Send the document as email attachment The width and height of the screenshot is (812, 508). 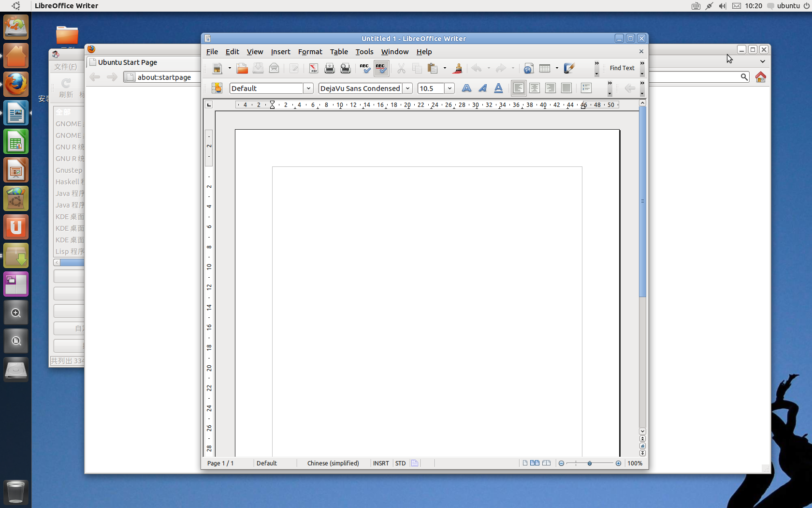[274, 68]
